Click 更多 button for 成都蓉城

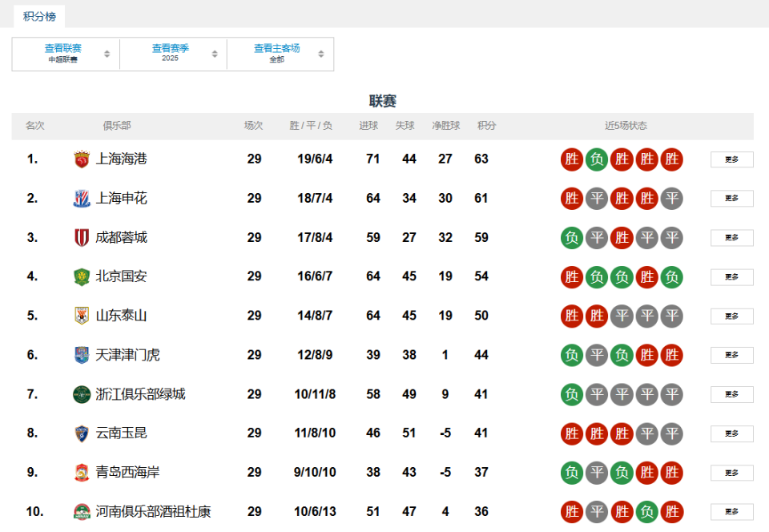point(731,237)
